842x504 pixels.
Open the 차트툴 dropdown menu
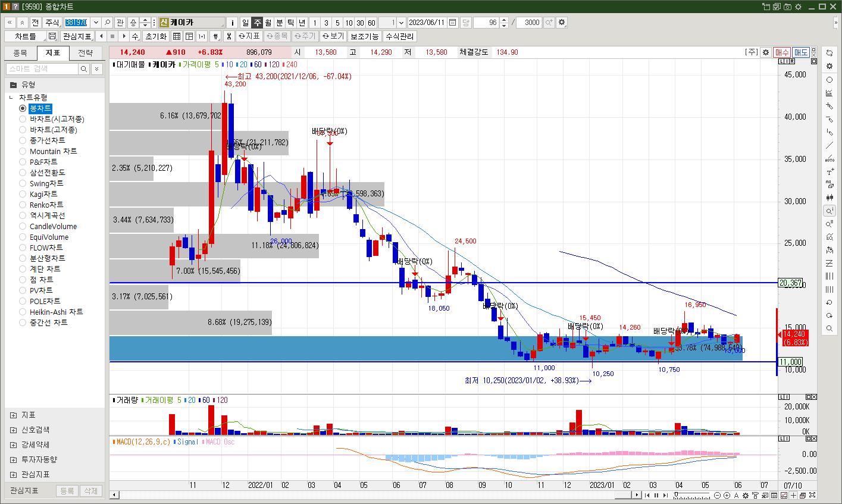point(25,36)
